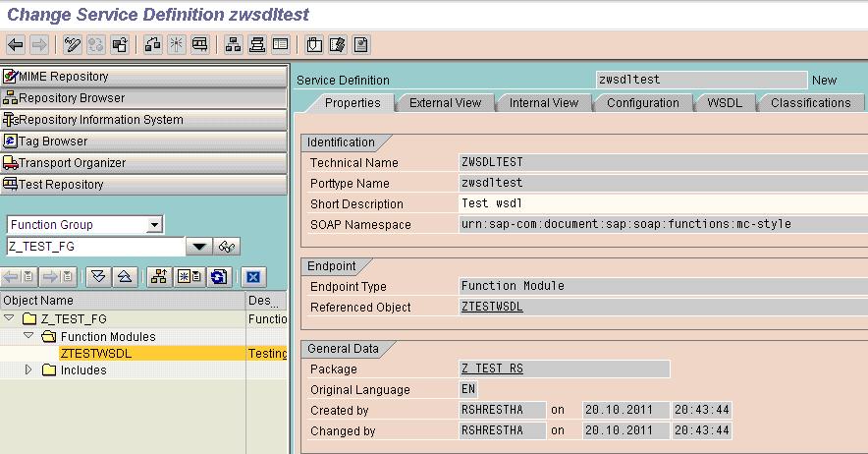868x454 pixels.
Task: Click the Where-Used List hierarchy icon
Action: (x=233, y=45)
